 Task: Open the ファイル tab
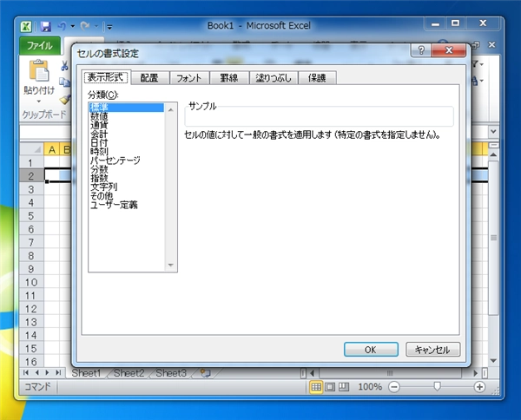(x=40, y=46)
